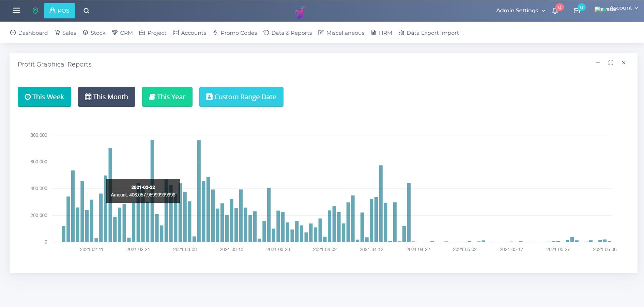Open the Stock menu
The width and height of the screenshot is (644, 307).
[94, 33]
